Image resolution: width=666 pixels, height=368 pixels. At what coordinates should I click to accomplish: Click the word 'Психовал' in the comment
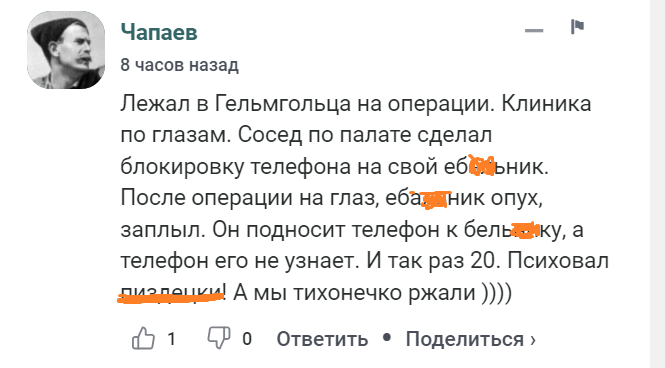pos(558,261)
